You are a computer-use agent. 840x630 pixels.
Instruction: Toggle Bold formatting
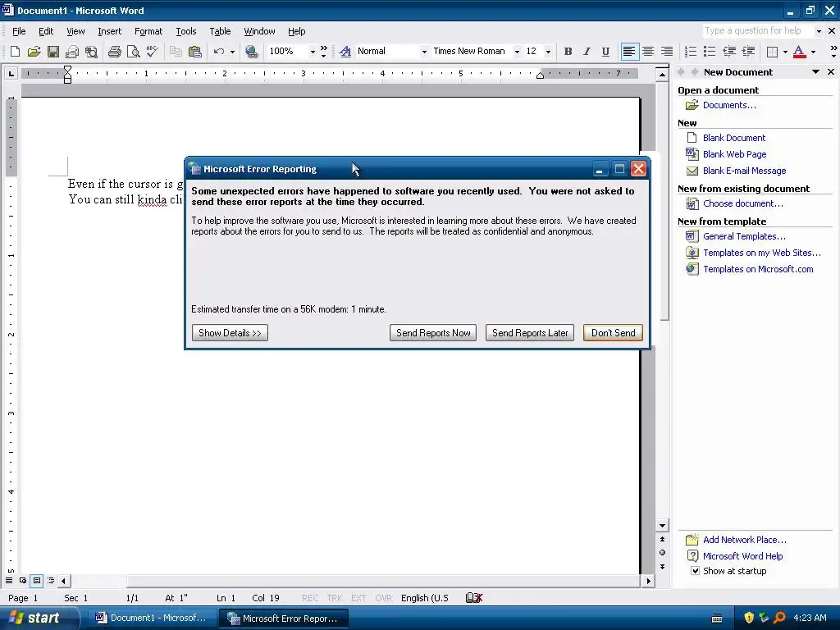click(568, 52)
